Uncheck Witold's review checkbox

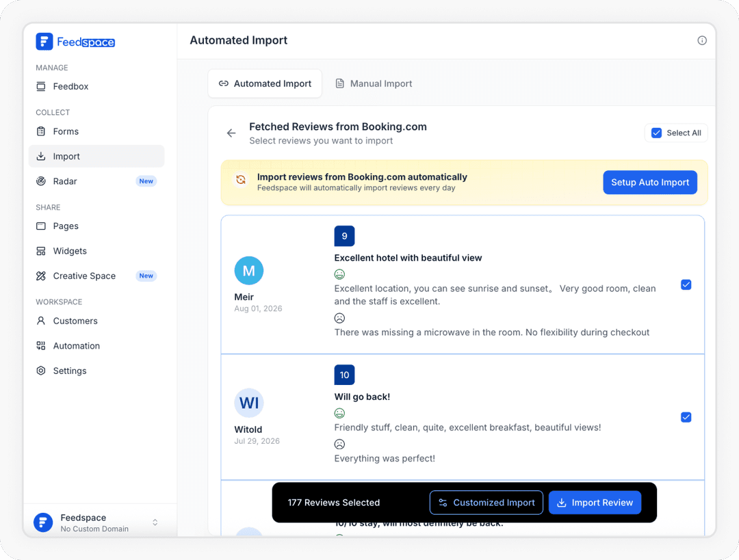686,417
